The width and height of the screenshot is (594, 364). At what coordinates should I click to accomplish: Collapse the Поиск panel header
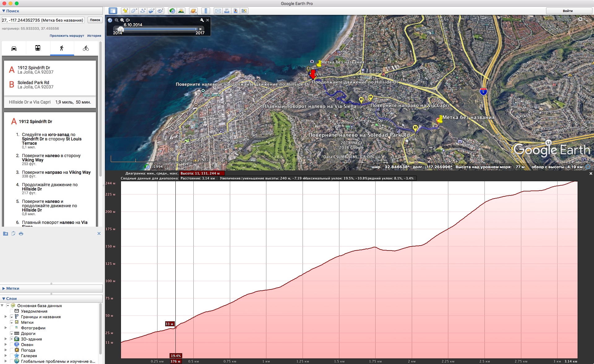[x=51, y=11]
